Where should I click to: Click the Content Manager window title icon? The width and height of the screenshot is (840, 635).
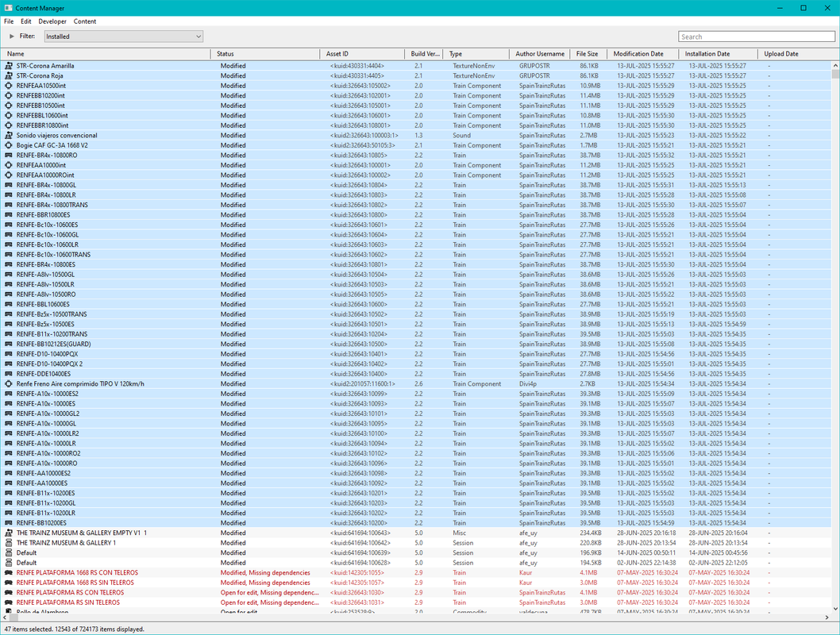click(x=8, y=8)
